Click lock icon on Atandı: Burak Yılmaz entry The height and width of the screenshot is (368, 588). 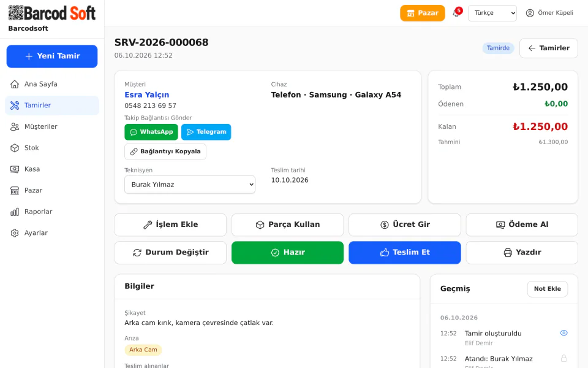[563, 358]
